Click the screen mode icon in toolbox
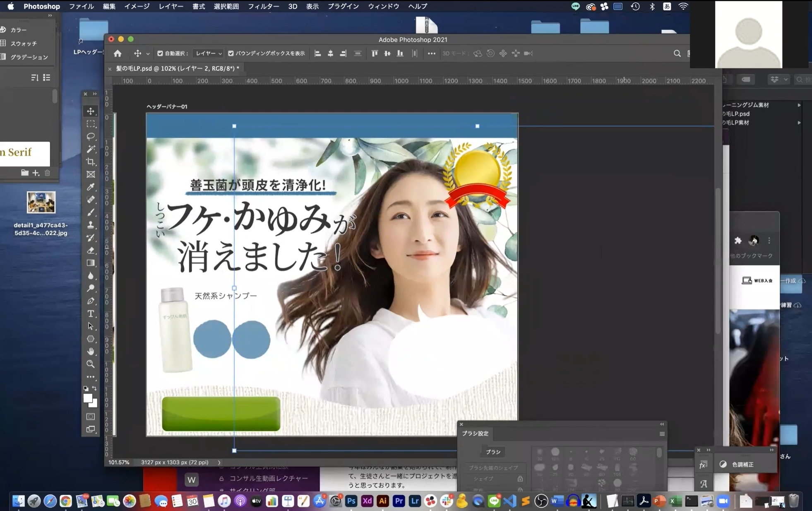 tap(91, 429)
